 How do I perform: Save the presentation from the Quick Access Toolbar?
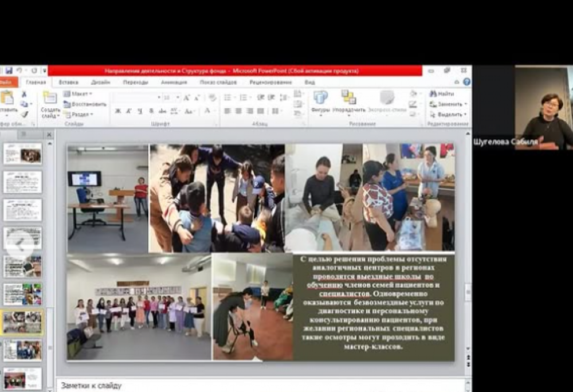pyautogui.click(x=9, y=70)
